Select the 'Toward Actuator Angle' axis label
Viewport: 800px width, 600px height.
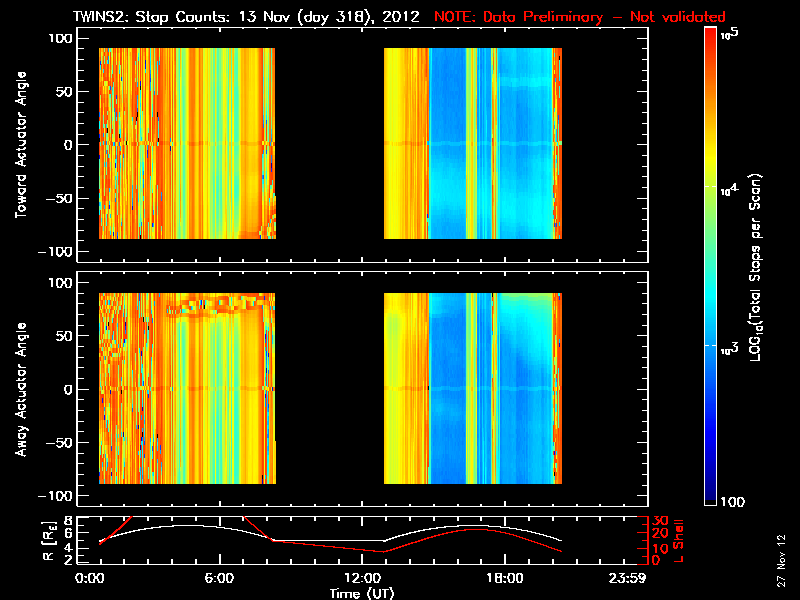click(21, 145)
